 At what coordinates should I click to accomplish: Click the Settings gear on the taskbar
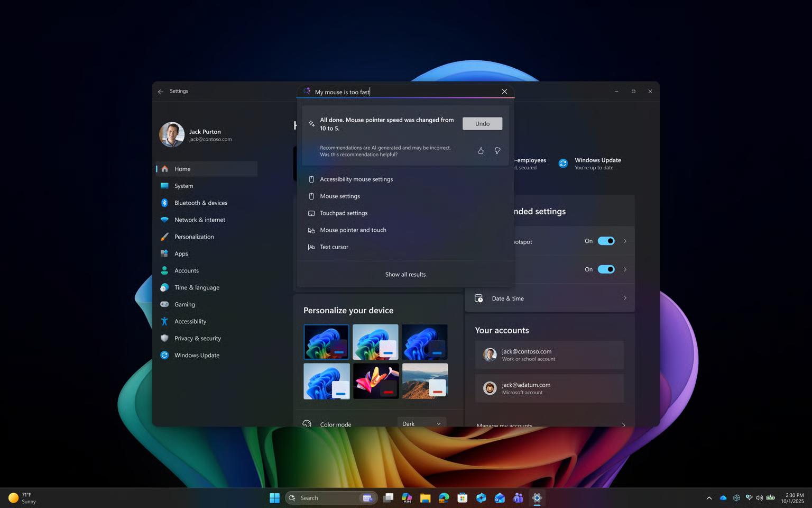click(537, 498)
